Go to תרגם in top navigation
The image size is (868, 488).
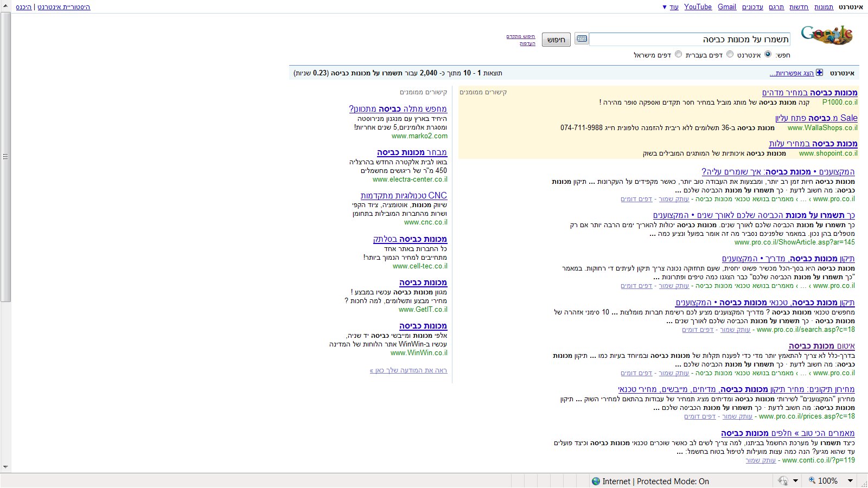coord(776,7)
